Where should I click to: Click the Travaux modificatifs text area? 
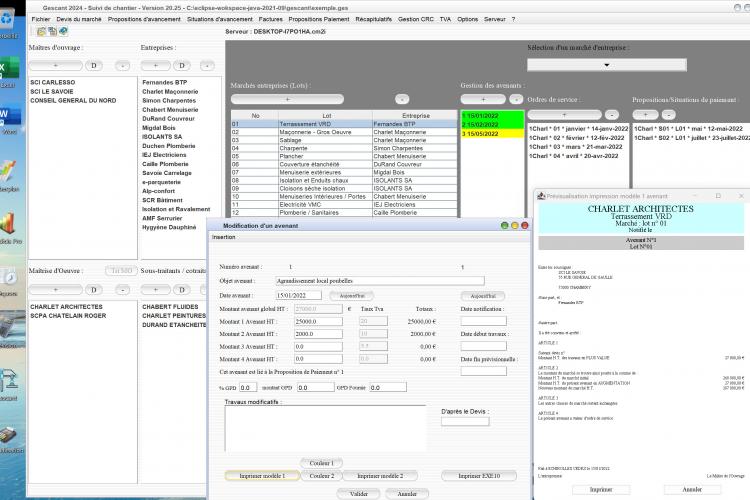pos(325,429)
